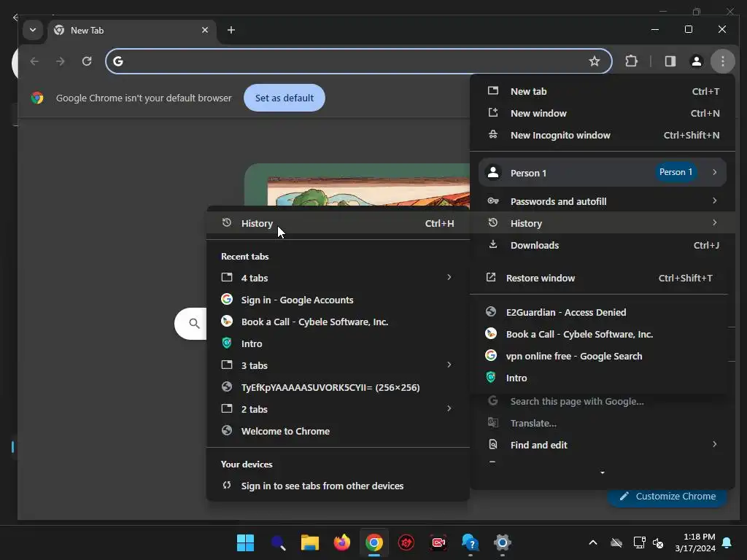Open the red camera recorder taskbar app
The image size is (747, 560).
[438, 542]
